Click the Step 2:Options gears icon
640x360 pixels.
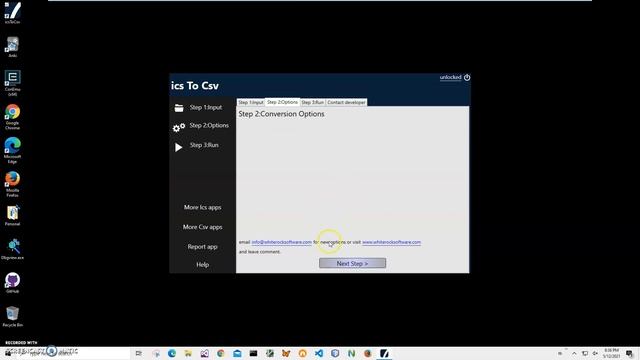click(179, 128)
